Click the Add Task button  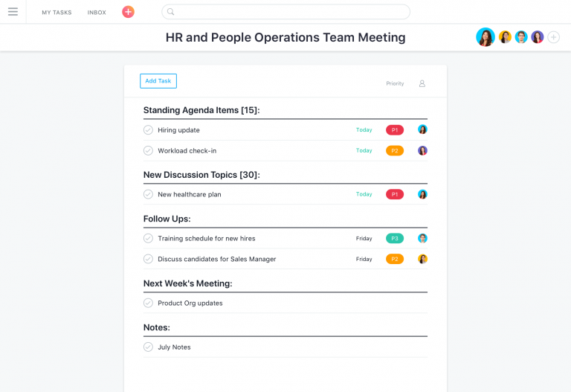tap(158, 81)
